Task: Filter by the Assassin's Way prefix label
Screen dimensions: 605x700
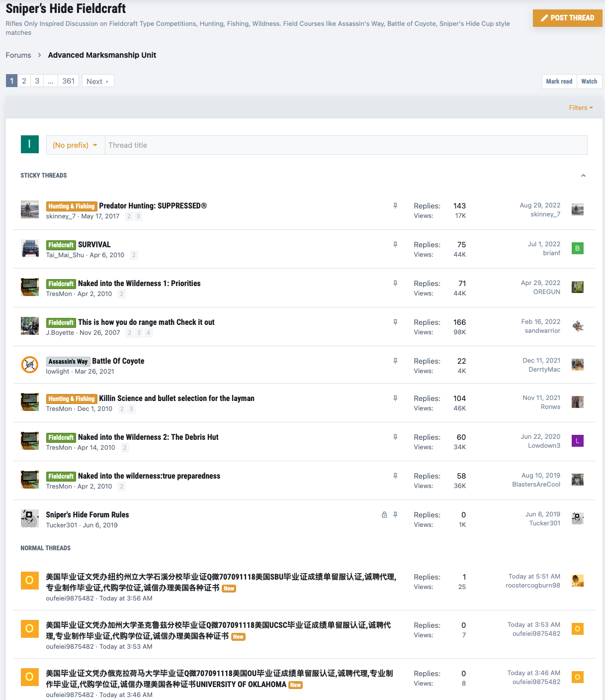Action: pyautogui.click(x=68, y=362)
